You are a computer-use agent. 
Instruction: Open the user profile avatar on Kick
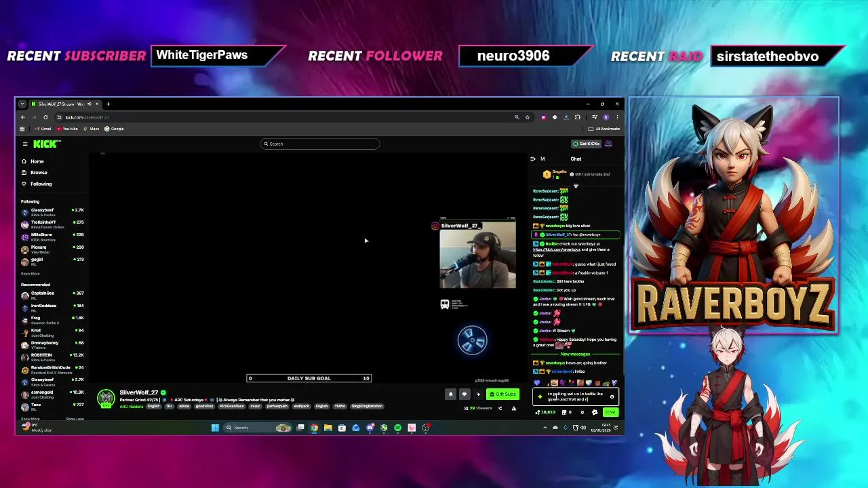click(608, 144)
